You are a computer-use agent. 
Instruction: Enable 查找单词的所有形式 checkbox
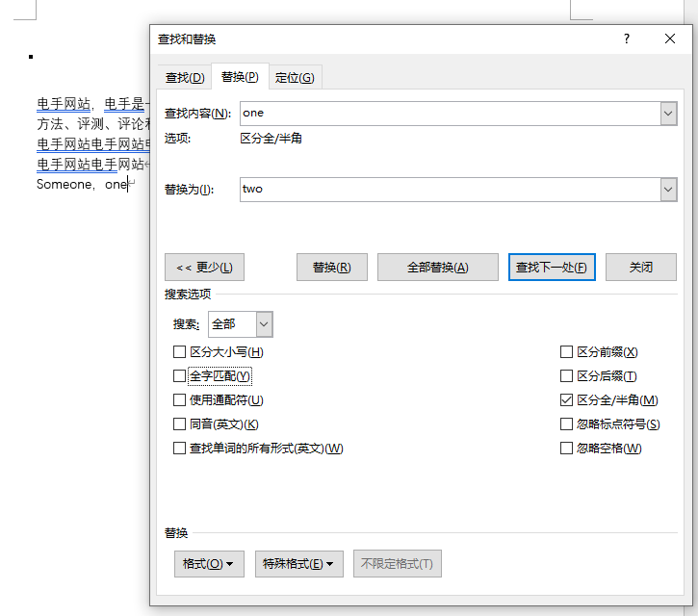tap(179, 449)
